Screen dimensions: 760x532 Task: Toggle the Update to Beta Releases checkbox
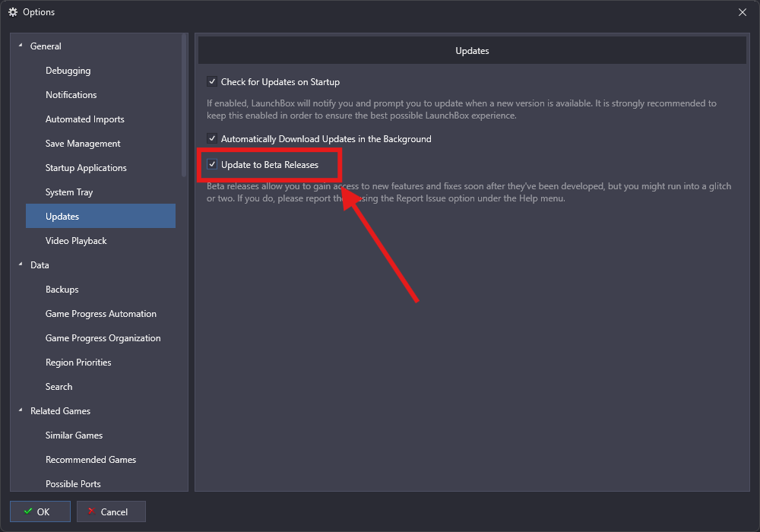coord(212,164)
